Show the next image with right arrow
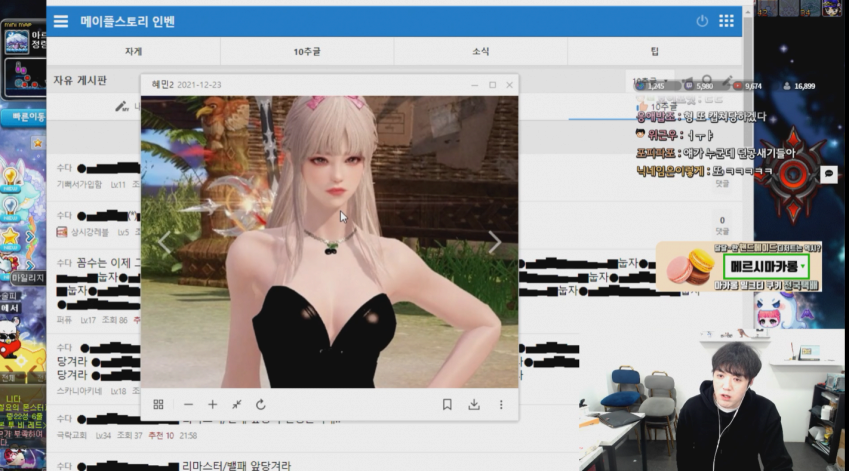This screenshot has width=849, height=471. tap(494, 242)
